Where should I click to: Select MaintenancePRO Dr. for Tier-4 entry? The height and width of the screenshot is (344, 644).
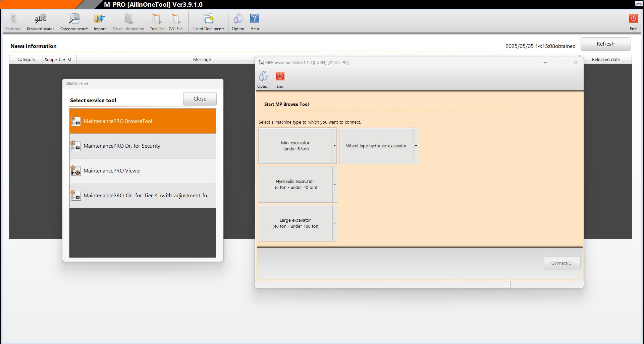click(143, 196)
